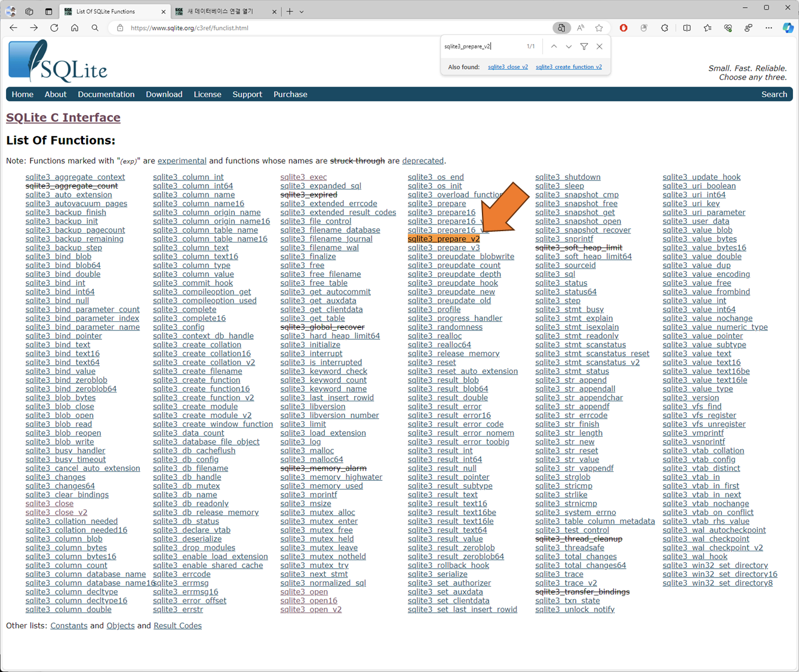Open the profile sharing icon in the toolbar
This screenshot has width=799, height=672.
click(748, 28)
